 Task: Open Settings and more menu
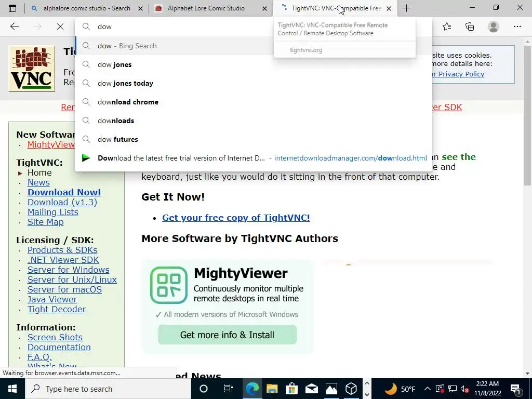(x=517, y=26)
